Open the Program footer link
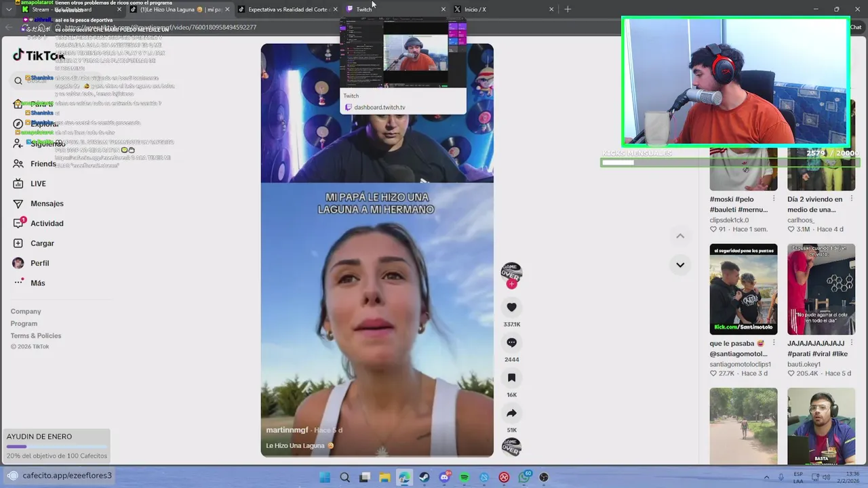This screenshot has height=488, width=868. tap(24, 324)
